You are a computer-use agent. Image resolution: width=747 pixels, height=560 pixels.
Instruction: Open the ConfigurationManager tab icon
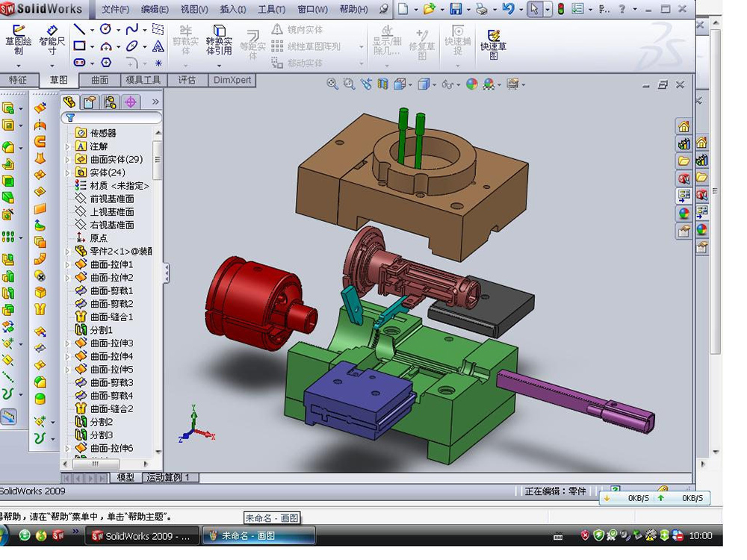point(110,102)
